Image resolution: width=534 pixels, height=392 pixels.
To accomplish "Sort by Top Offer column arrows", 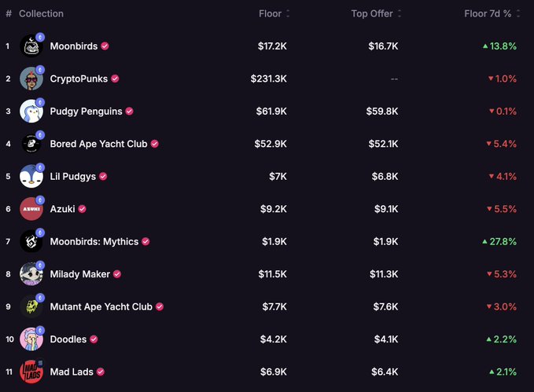I will [400, 13].
